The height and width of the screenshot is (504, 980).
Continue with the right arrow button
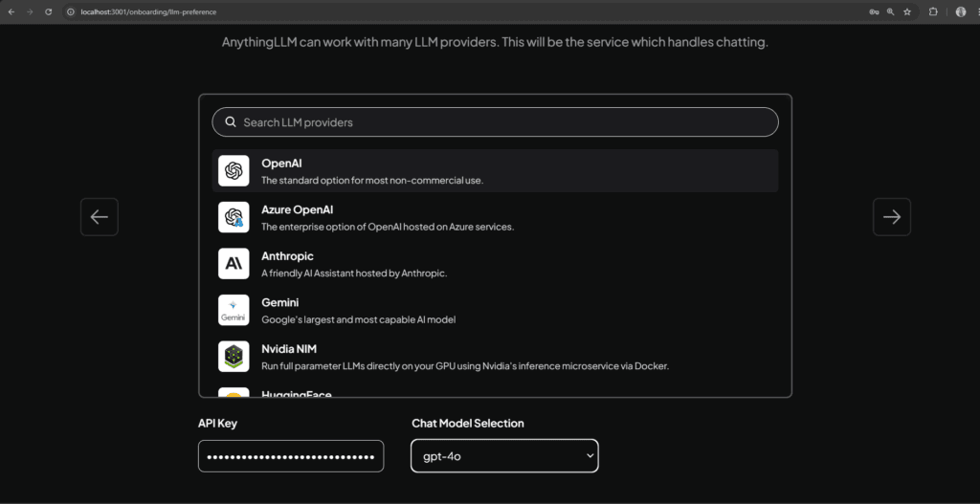click(x=892, y=217)
